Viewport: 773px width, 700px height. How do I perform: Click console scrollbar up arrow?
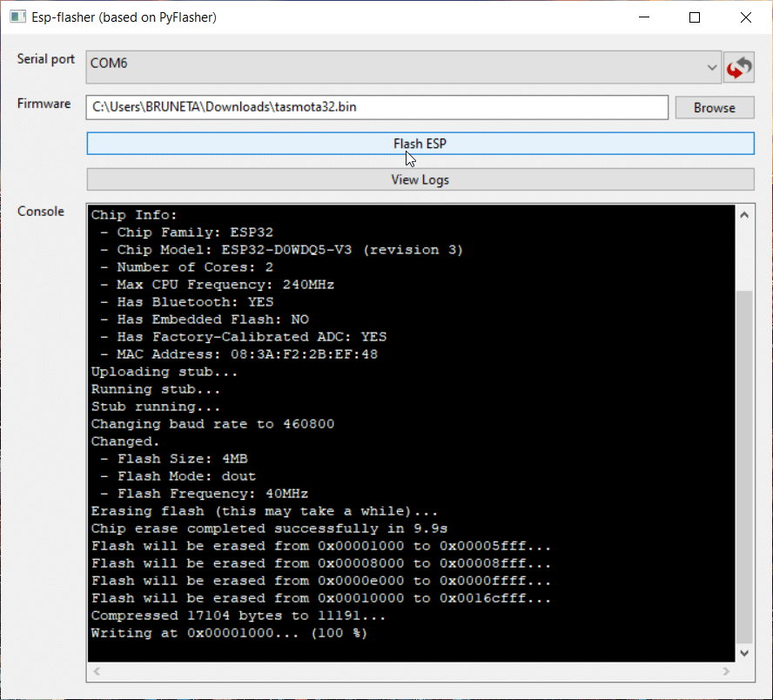coord(744,215)
